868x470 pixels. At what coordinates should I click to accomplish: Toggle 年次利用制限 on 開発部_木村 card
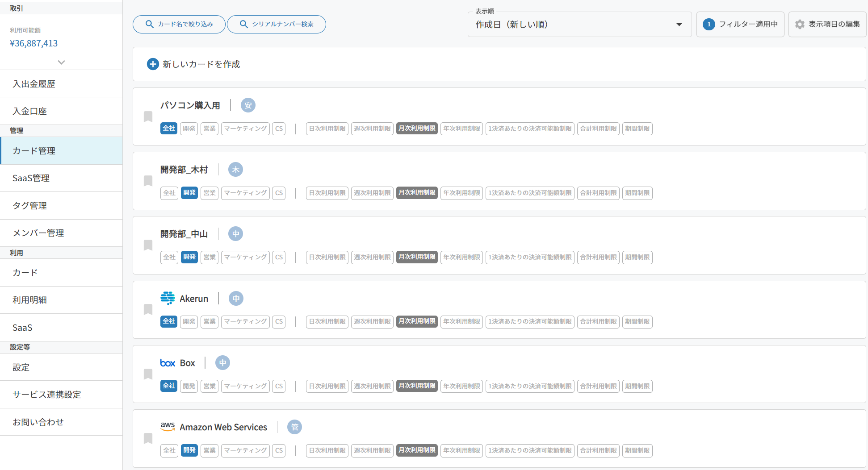[x=461, y=193]
